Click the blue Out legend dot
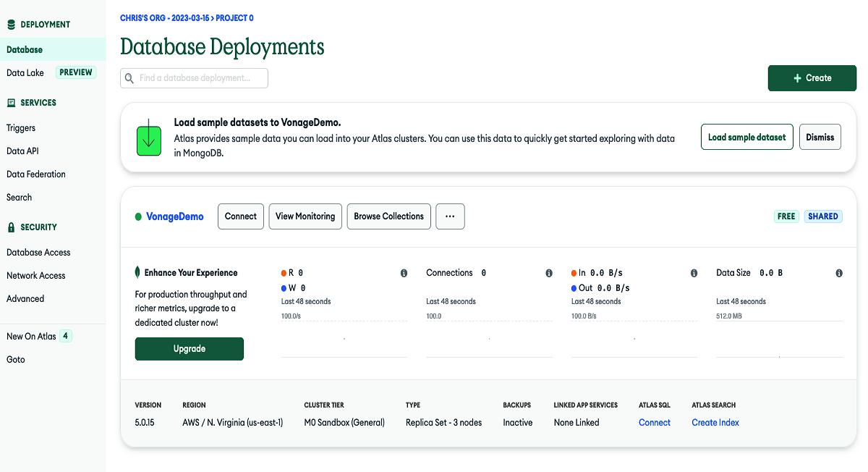This screenshot has height=472, width=868. point(574,288)
